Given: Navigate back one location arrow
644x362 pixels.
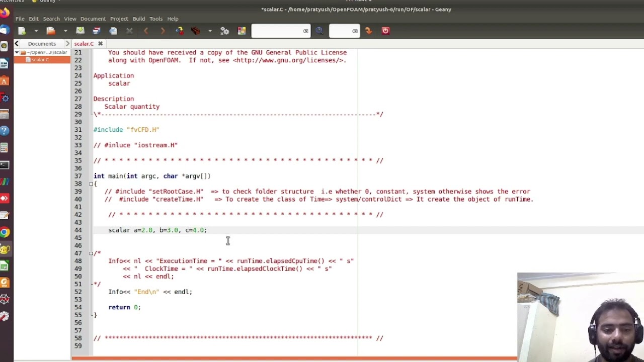Looking at the screenshot, I should click(146, 31).
